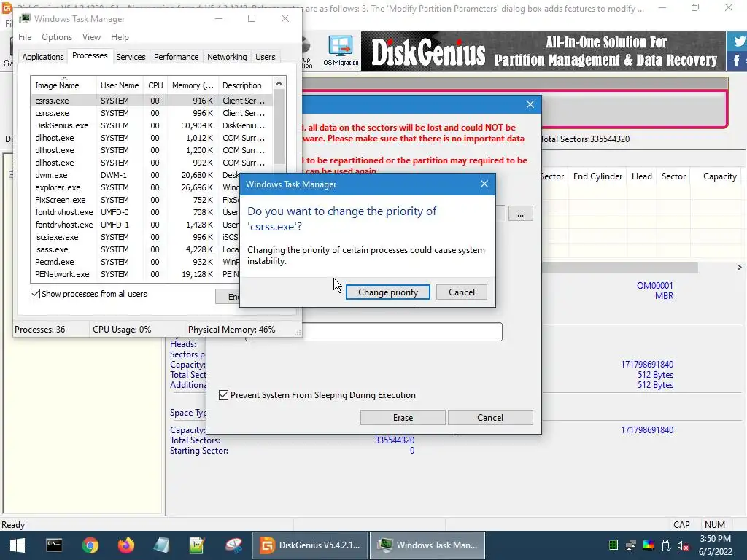
Task: Open the colorful display tray icon
Action: click(649, 545)
